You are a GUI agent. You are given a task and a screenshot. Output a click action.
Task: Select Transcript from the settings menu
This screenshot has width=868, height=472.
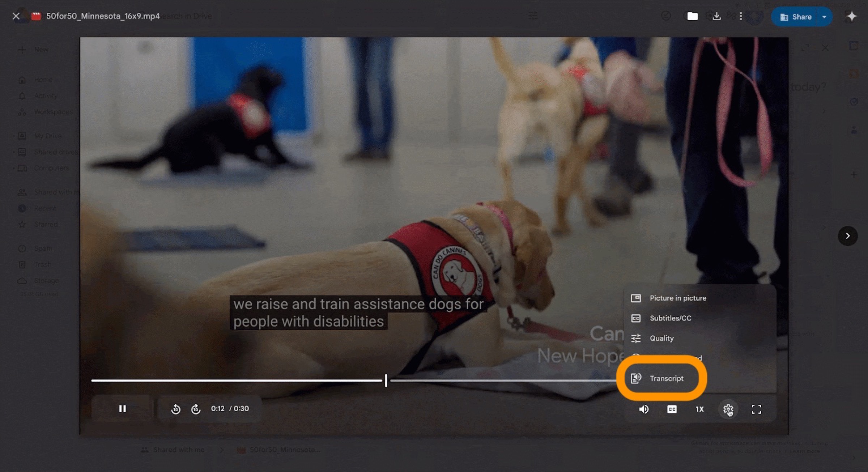point(666,378)
